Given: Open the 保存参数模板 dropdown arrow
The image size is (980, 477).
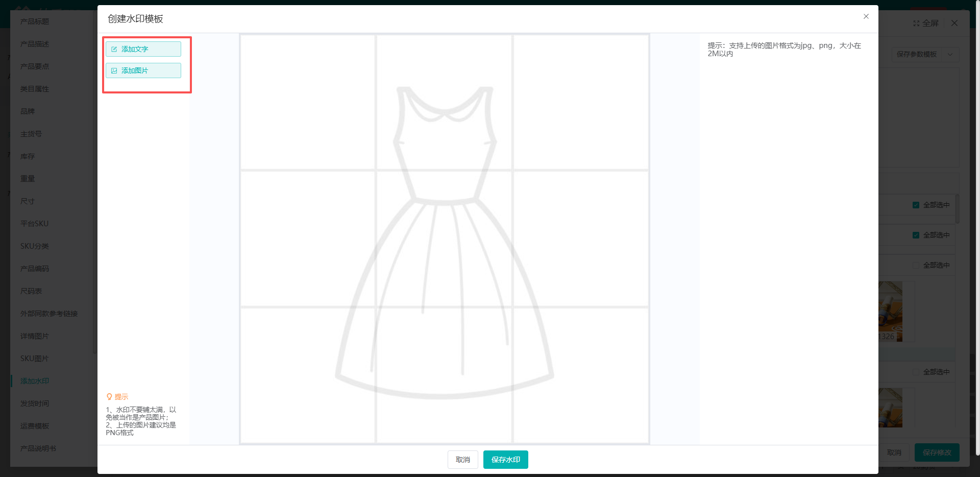Looking at the screenshot, I should click(x=950, y=55).
